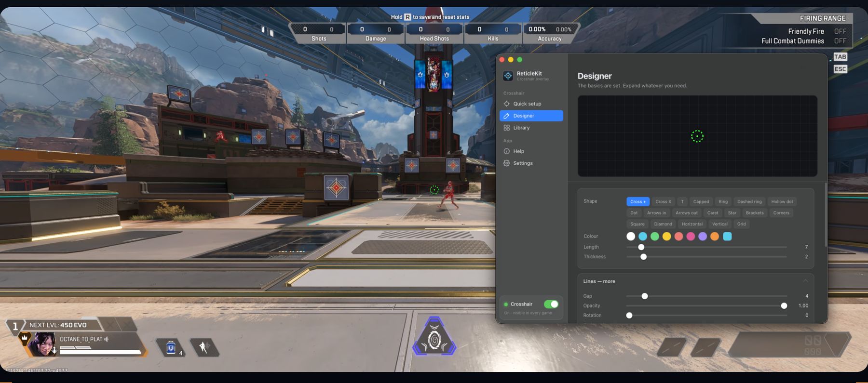
Task: Select the Designer pencil item in sidebar
Action: (531, 116)
